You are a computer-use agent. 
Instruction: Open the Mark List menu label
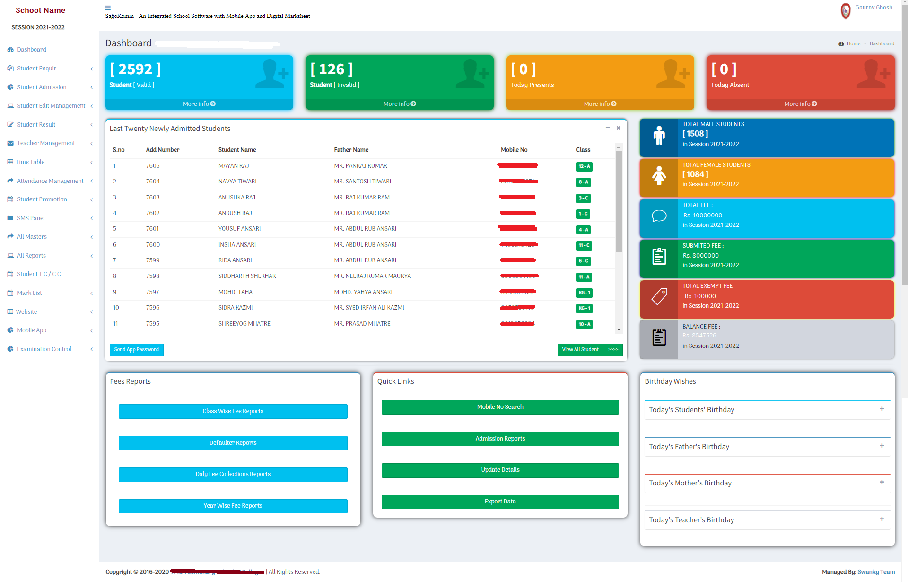click(x=29, y=293)
